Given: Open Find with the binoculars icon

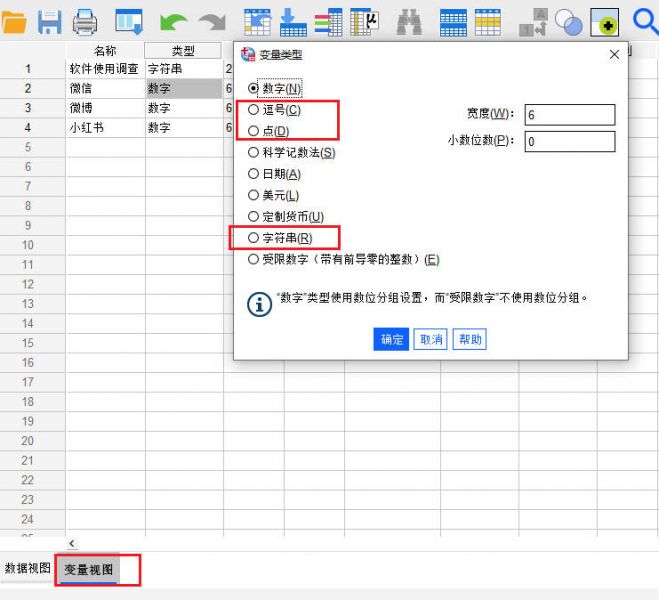Looking at the screenshot, I should [409, 22].
